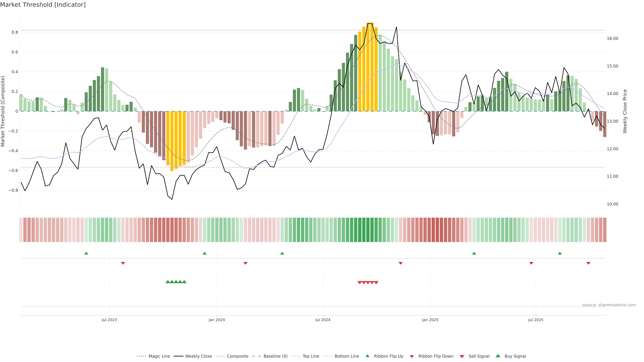The height and width of the screenshot is (362, 644).
Task: Toggle the Top Line legend entry
Action: 311,356
